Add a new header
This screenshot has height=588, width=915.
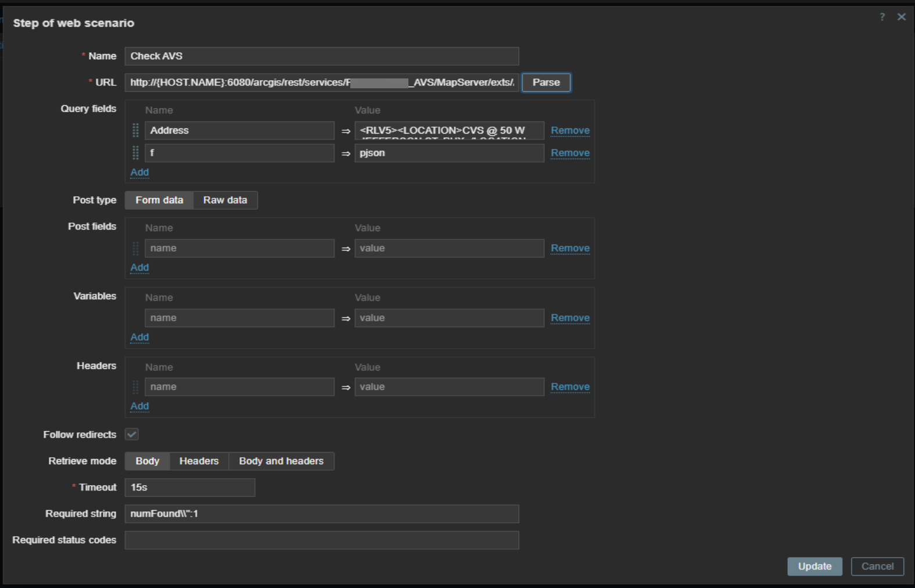(139, 406)
